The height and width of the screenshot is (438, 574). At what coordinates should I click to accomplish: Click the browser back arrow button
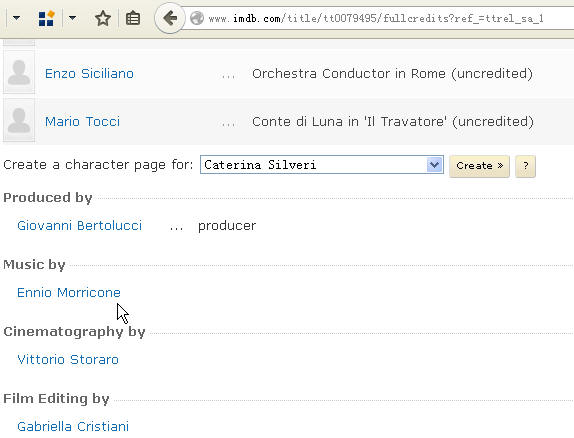coord(170,18)
